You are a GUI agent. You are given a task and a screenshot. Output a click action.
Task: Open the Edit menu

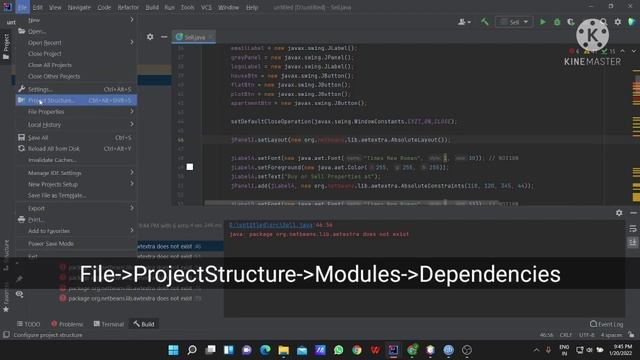pos(38,7)
